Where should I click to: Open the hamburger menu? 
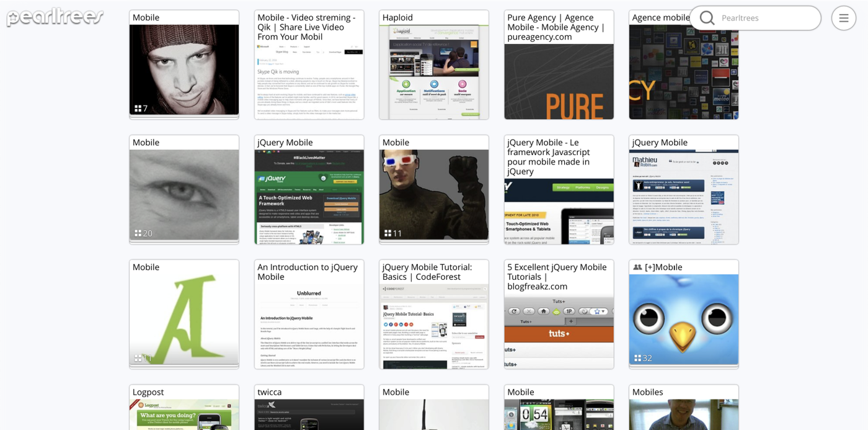click(x=843, y=18)
